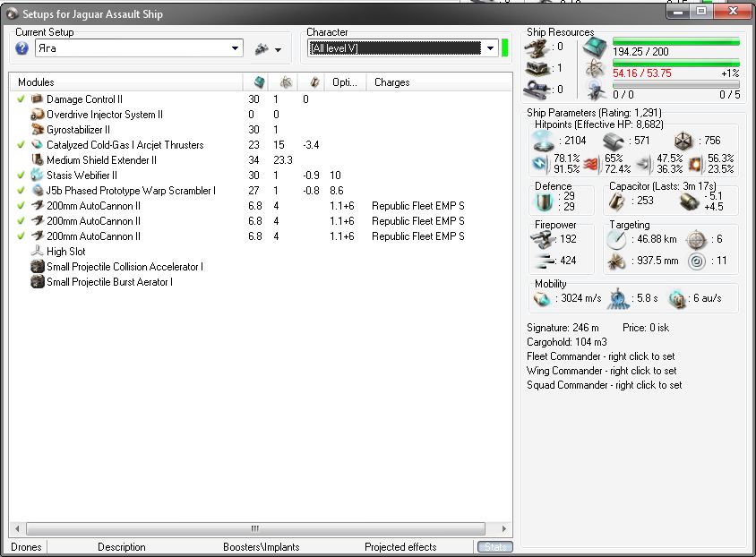This screenshot has height=557, width=756.
Task: Click Wing Commander - right click to set
Action: (x=602, y=371)
